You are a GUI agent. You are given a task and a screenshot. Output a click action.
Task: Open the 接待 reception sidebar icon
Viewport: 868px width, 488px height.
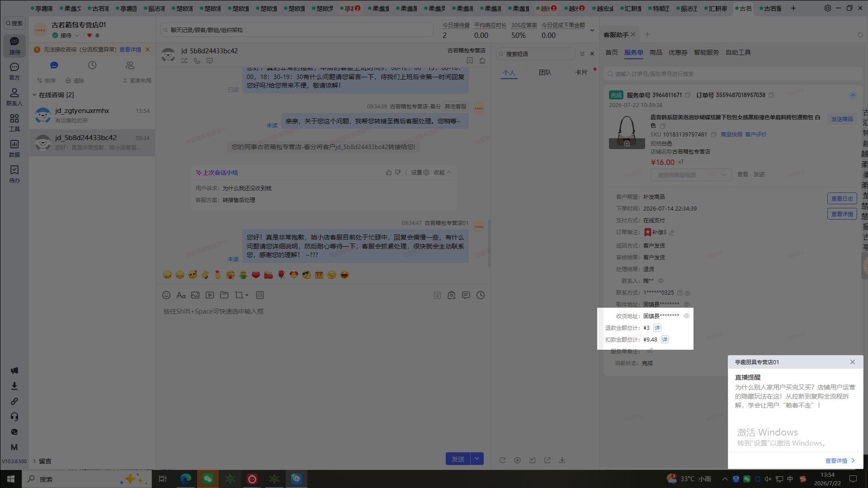point(14,45)
